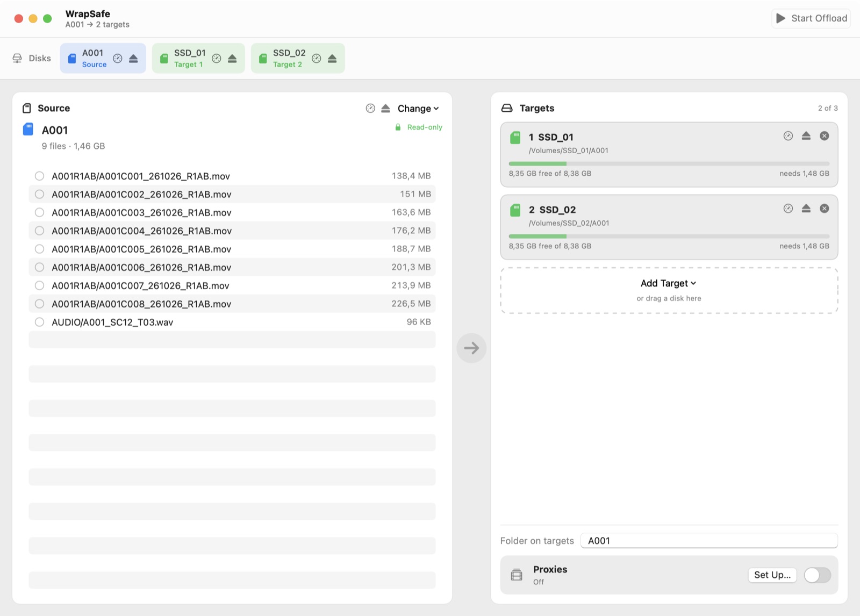The width and height of the screenshot is (860, 616).
Task: Remove target 2 SSD_02
Action: tap(824, 209)
